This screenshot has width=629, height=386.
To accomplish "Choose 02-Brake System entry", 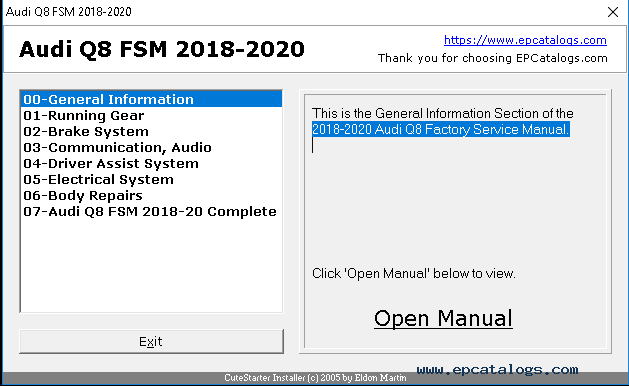I will pos(151,131).
